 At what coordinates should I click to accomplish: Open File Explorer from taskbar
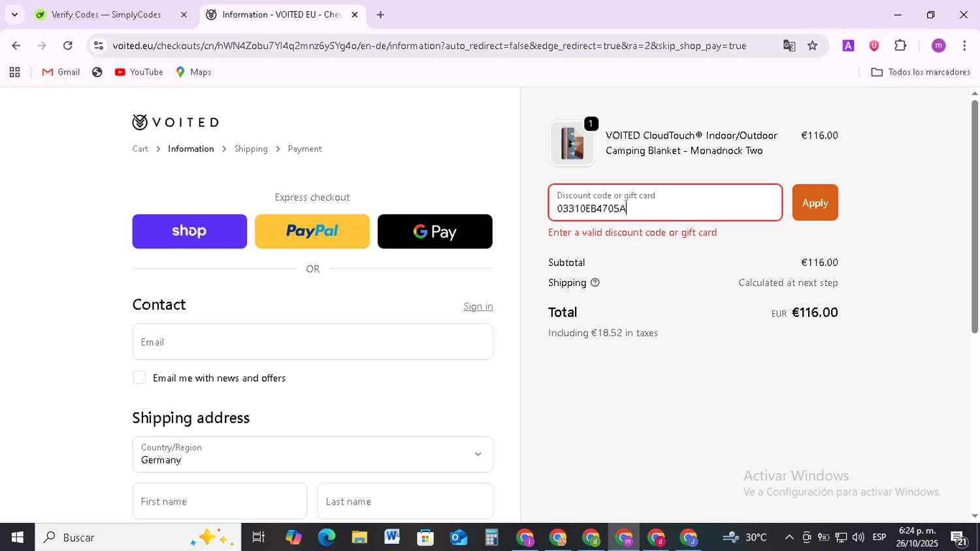(359, 537)
